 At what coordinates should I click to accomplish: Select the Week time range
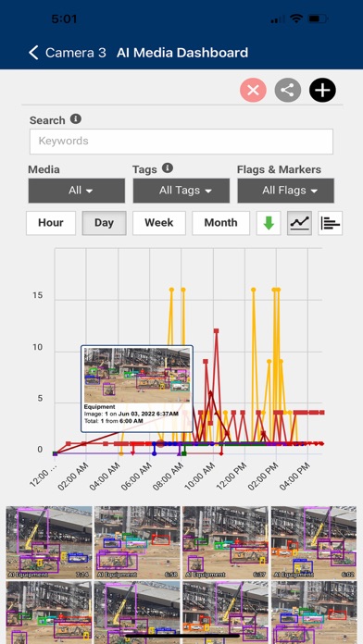click(x=159, y=223)
